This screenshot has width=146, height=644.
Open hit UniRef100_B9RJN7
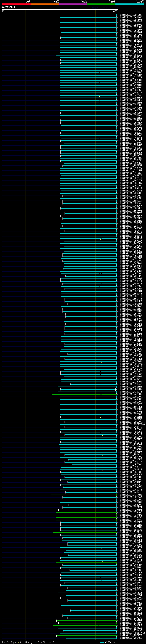click(x=131, y=27)
